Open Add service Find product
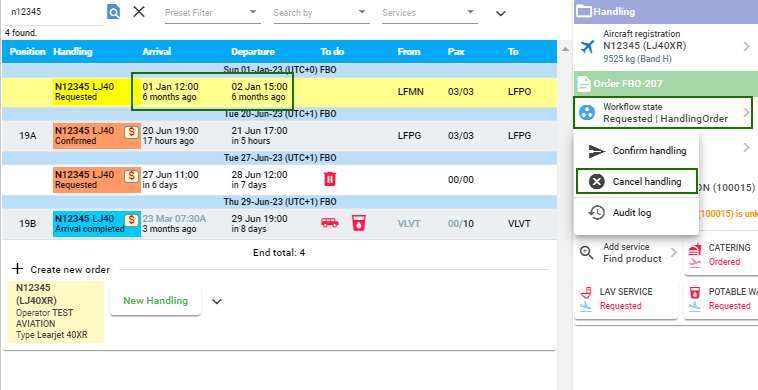The width and height of the screenshot is (758, 390). coord(628,253)
